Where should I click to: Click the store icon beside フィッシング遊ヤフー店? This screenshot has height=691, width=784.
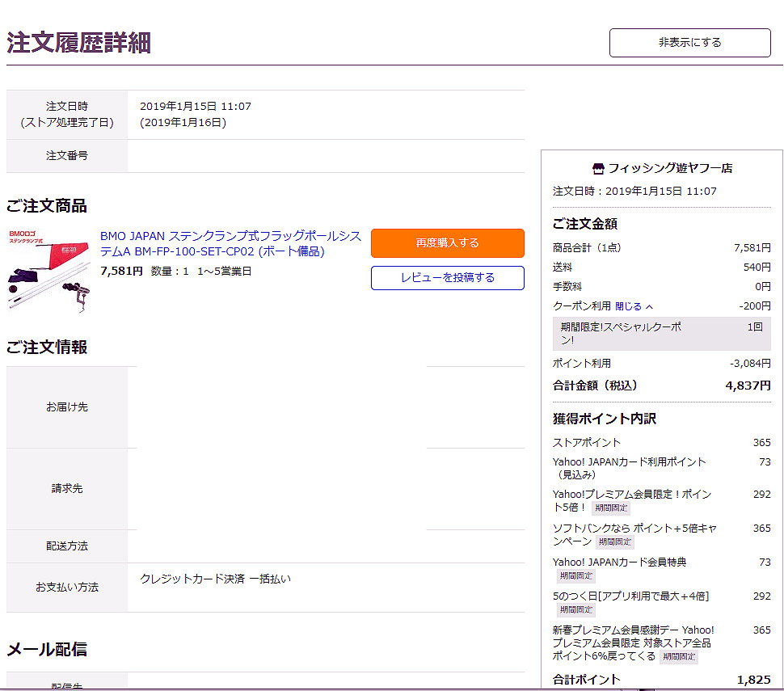click(x=598, y=168)
